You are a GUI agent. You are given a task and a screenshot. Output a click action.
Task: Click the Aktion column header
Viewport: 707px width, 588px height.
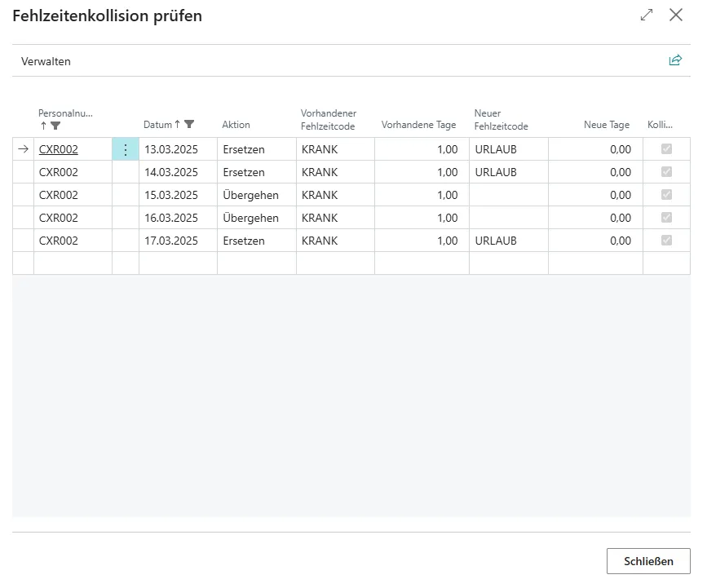coord(236,125)
